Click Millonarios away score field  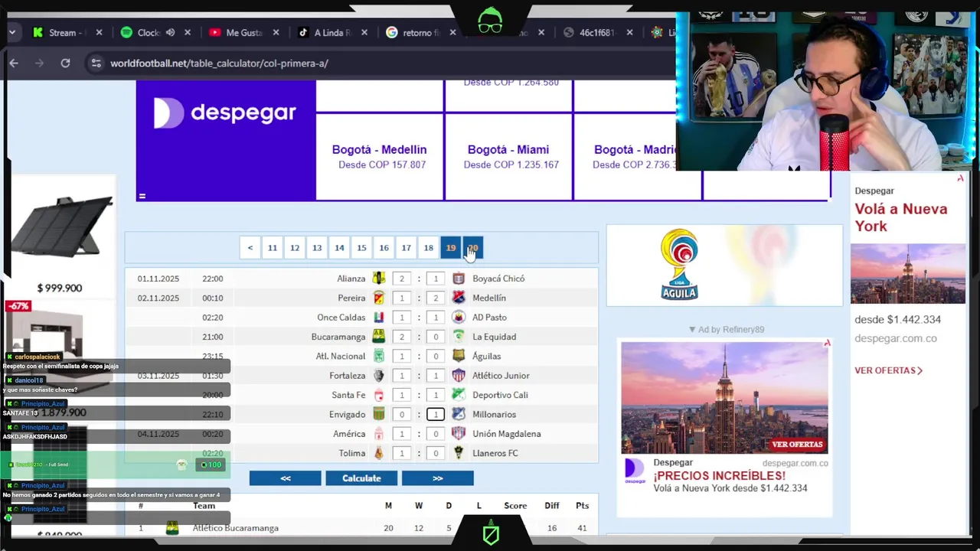click(x=436, y=414)
